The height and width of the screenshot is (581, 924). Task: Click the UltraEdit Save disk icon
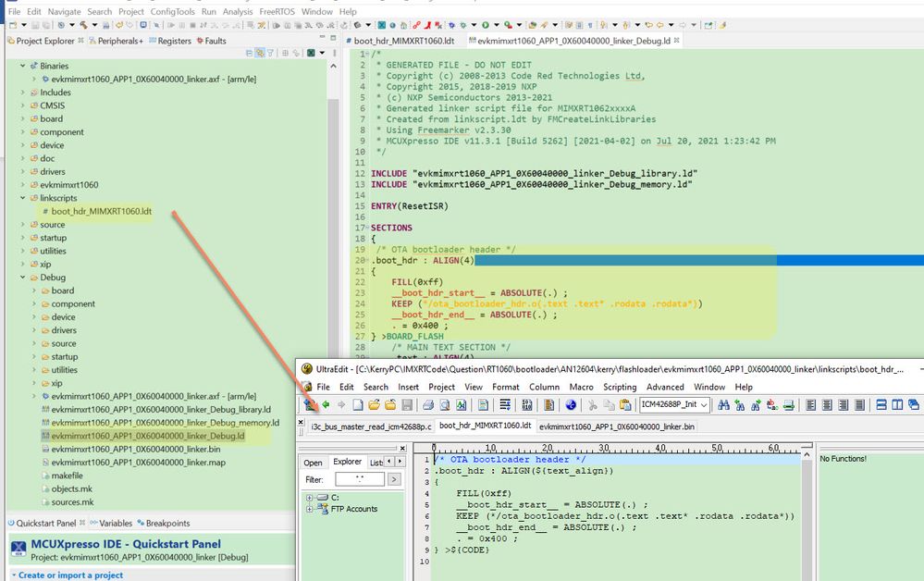[407, 404]
